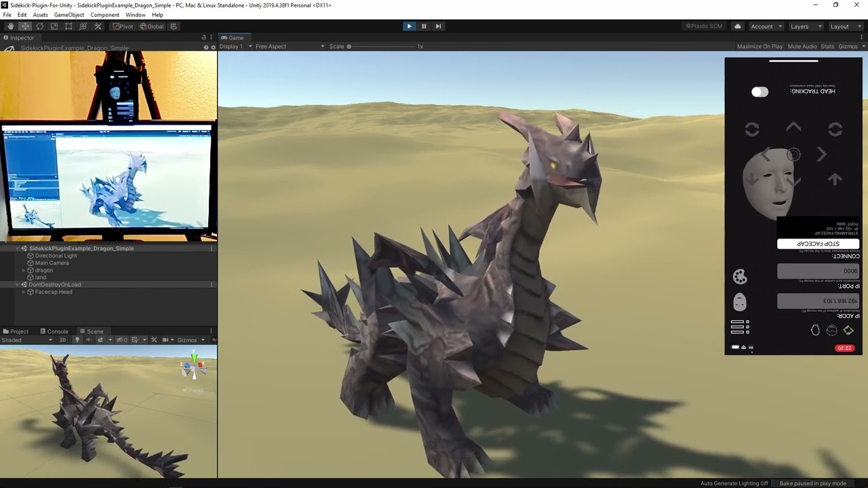Switch to the Project tab
This screenshot has height=488, width=868.
(16, 331)
